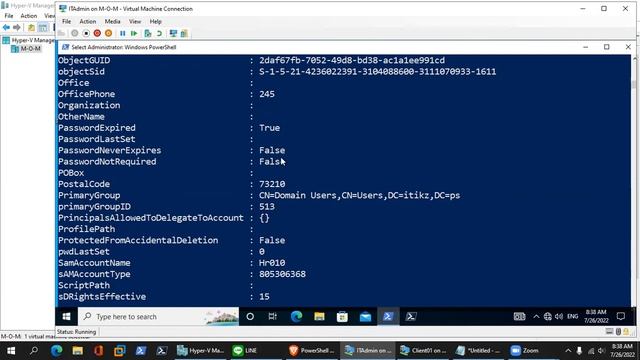The height and width of the screenshot is (360, 640).
Task: Open Action menu in VM Connection window
Action: (x=88, y=21)
